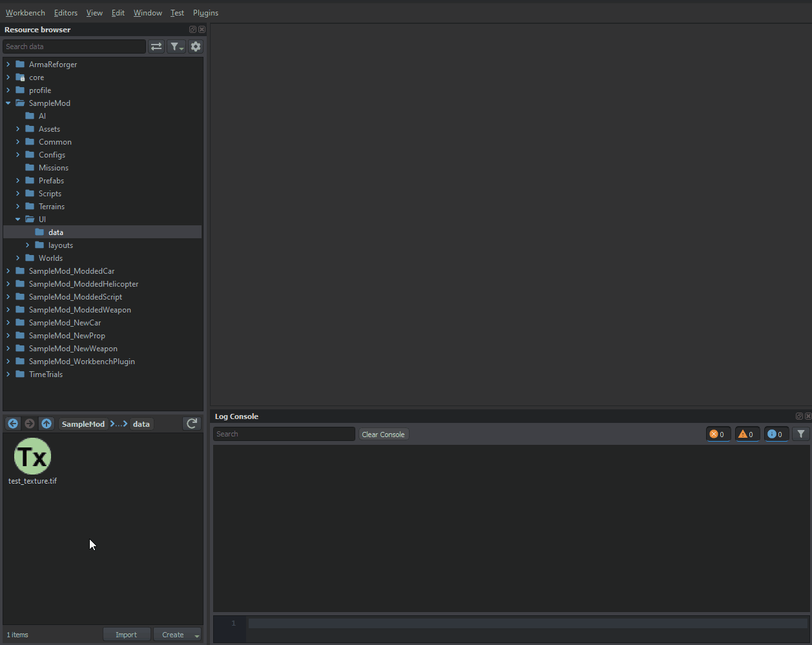This screenshot has width=812, height=645.
Task: Toggle error messages in Log Console
Action: tap(717, 434)
